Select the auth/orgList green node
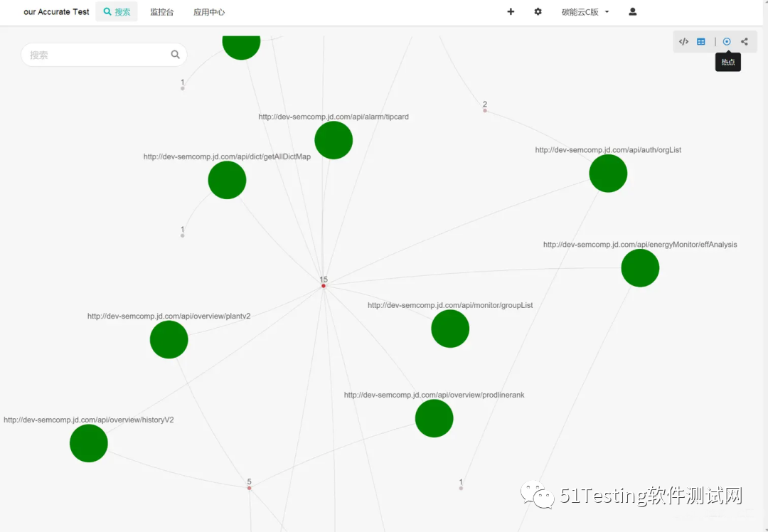This screenshot has height=532, width=768. pyautogui.click(x=608, y=174)
